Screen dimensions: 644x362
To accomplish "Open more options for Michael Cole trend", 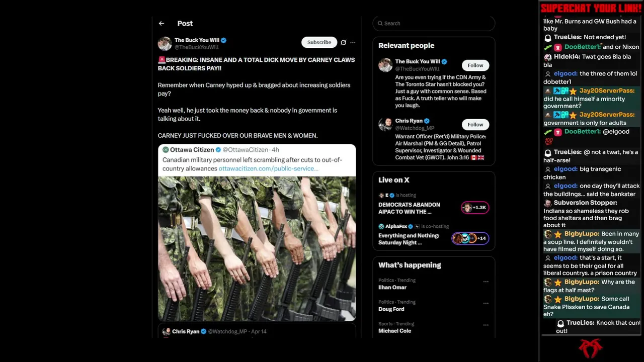I will point(486,325).
